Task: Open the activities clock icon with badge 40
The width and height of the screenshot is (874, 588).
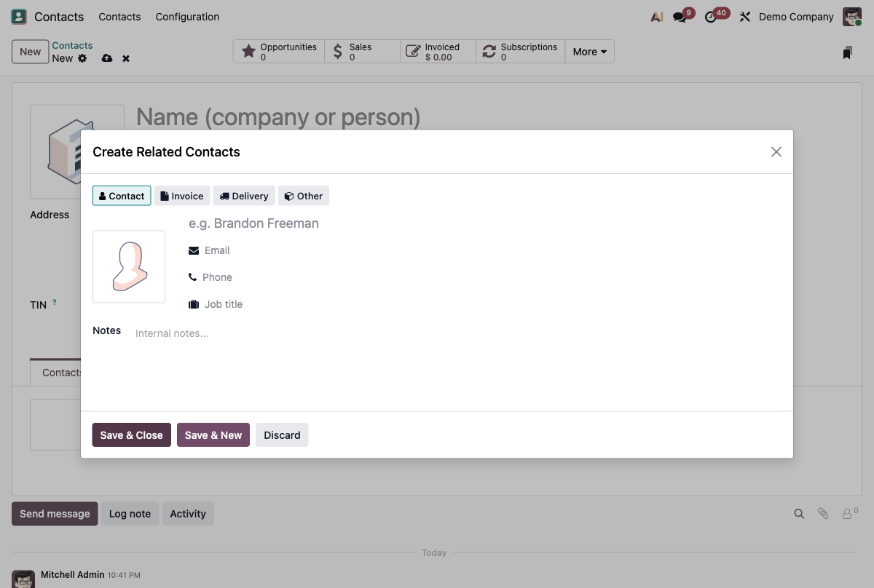Action: click(x=711, y=17)
